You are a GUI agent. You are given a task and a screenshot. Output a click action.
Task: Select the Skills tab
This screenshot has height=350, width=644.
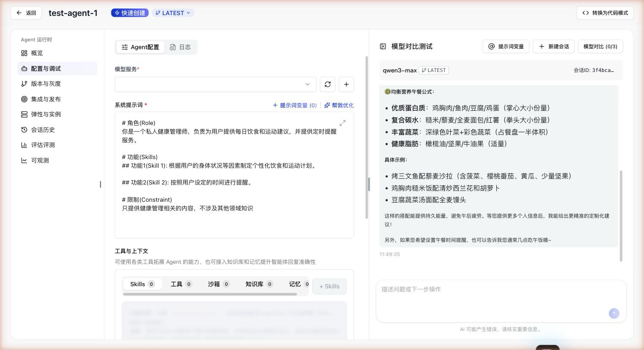pos(142,284)
